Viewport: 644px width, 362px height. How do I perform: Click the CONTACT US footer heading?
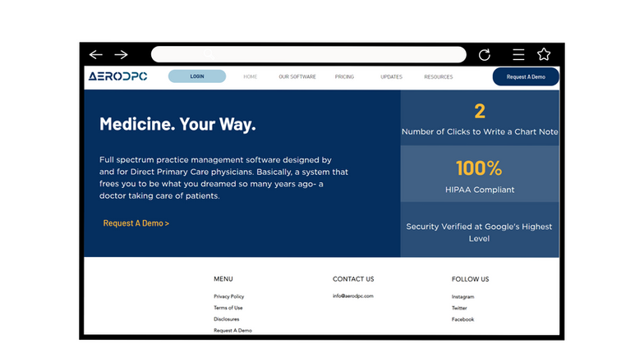353,279
